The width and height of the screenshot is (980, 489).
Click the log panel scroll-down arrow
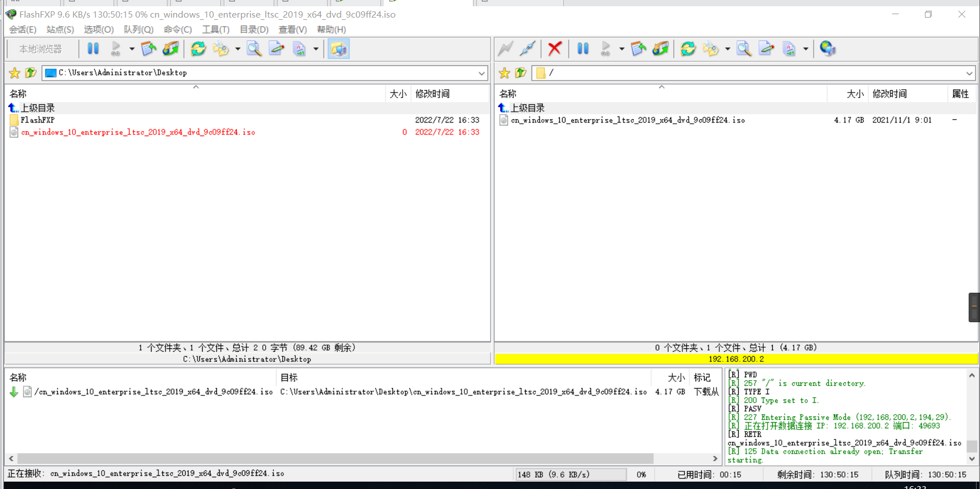tap(971, 459)
